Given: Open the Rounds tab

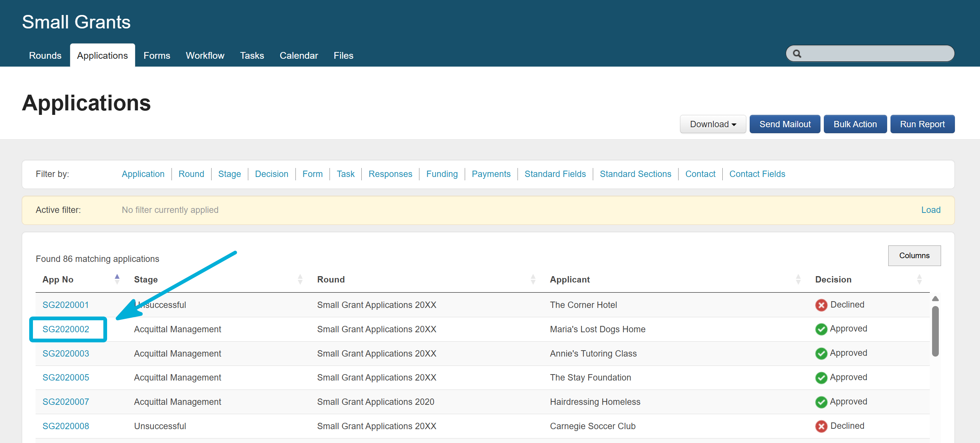Looking at the screenshot, I should coord(45,55).
